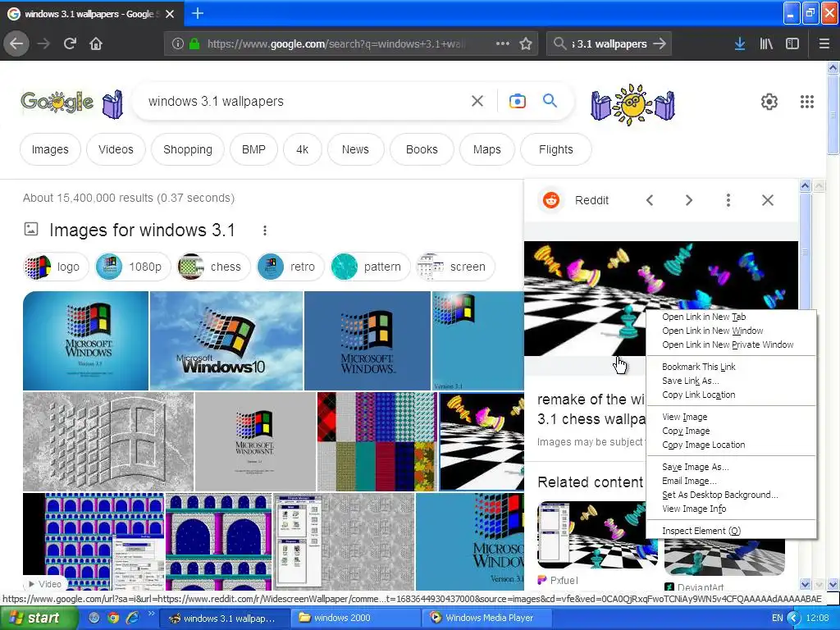840x630 pixels.
Task: Open the Firefox hamburger menu
Action: 824,43
